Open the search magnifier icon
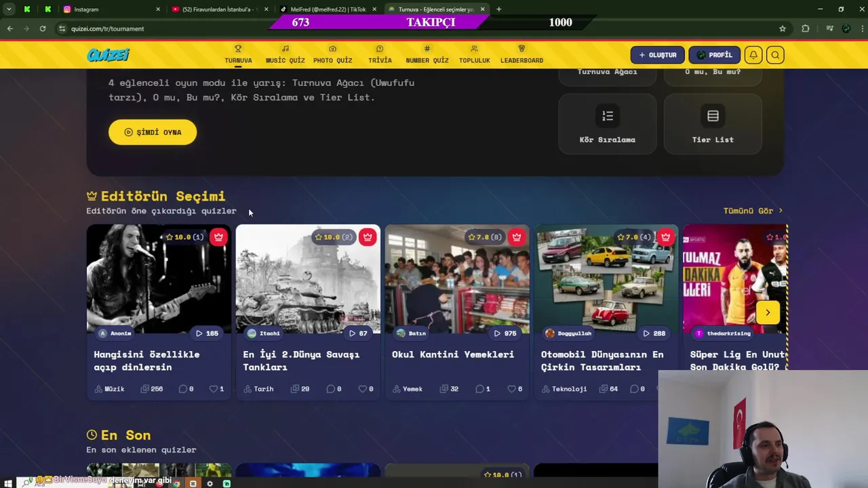The image size is (868, 488). click(x=775, y=55)
